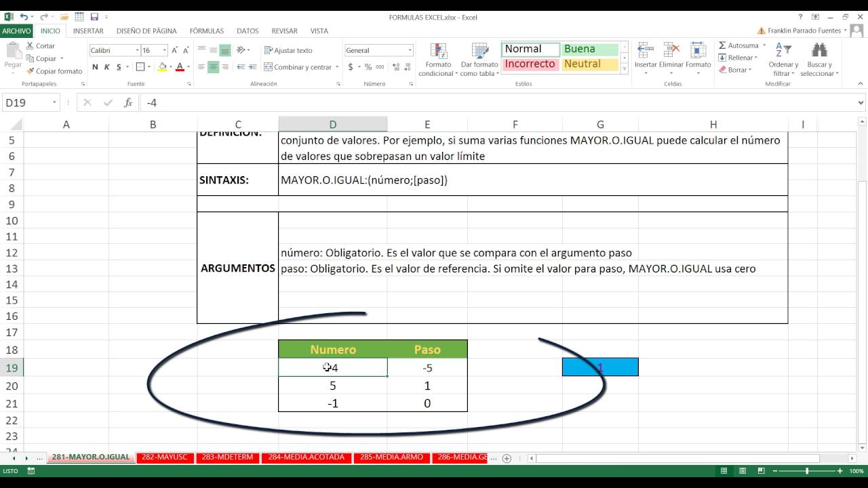Open the cell borders tool
Screen dimensions: 868x488
(x=140, y=67)
